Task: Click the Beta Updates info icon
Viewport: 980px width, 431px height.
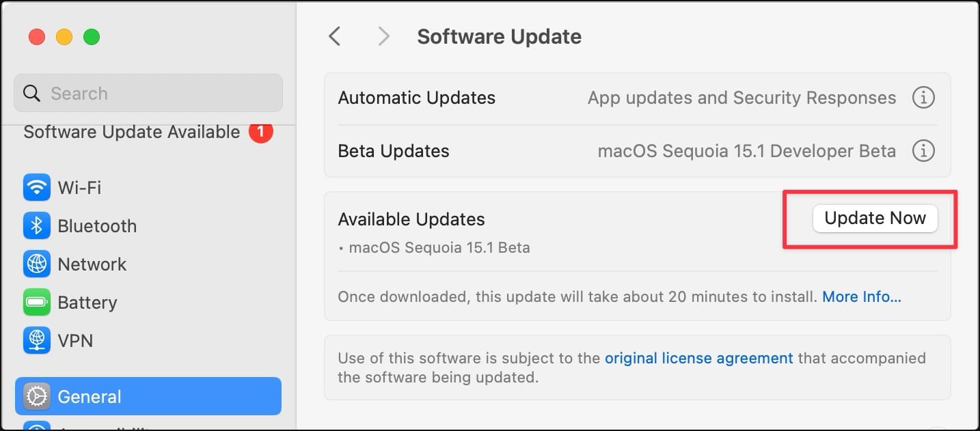Action: 923,150
